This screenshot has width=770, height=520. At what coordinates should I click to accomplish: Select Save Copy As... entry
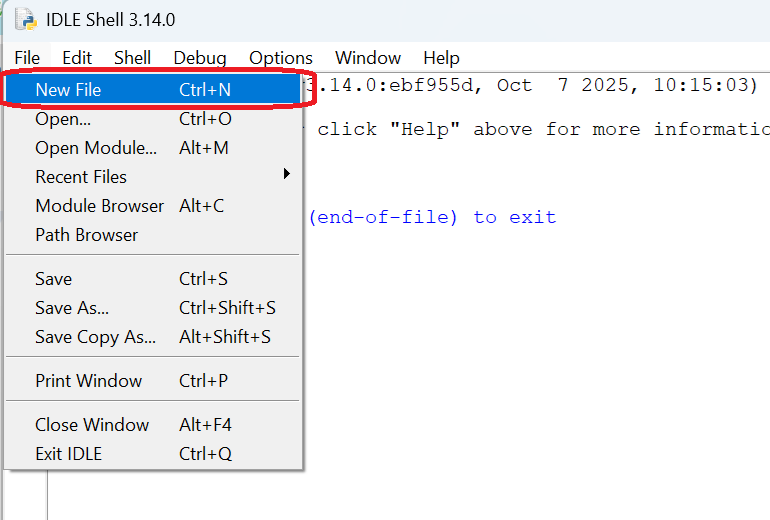point(95,337)
